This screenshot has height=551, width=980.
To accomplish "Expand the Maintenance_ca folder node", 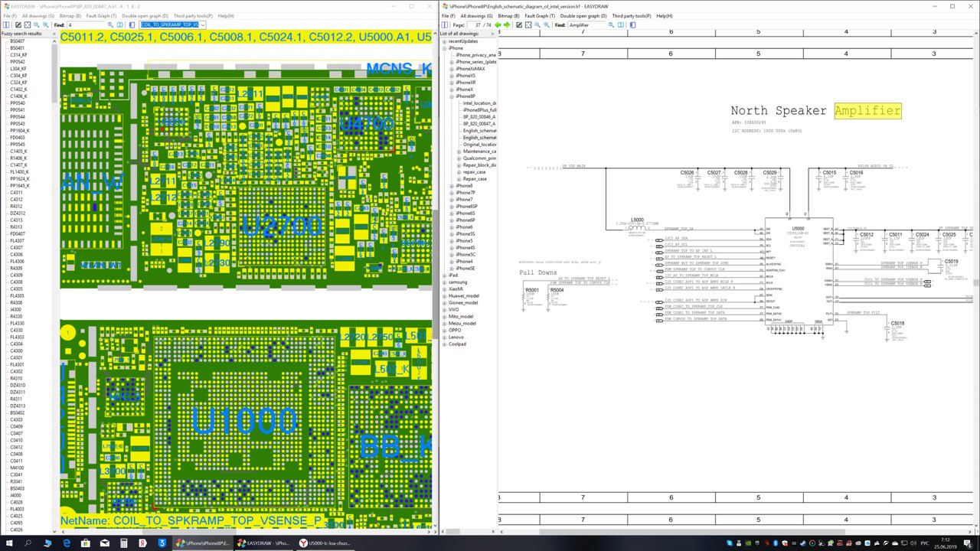I will click(459, 152).
